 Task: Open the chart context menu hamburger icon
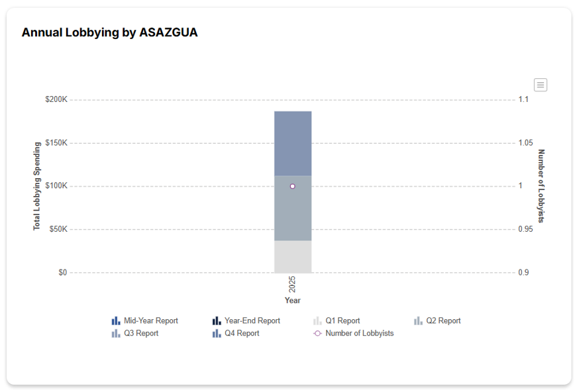pyautogui.click(x=541, y=85)
